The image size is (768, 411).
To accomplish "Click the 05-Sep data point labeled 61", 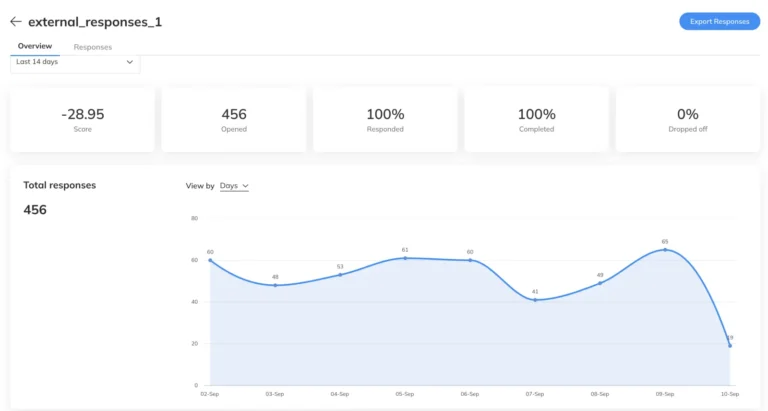I will pos(405,258).
